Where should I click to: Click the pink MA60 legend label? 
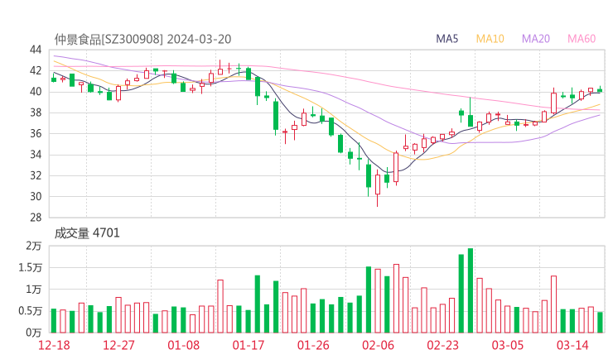coord(582,39)
